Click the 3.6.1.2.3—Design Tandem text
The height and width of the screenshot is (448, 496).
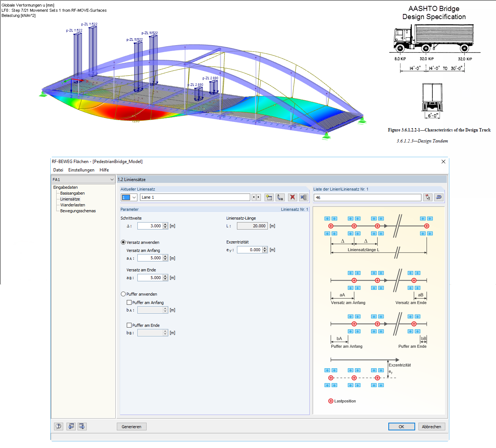(422, 141)
